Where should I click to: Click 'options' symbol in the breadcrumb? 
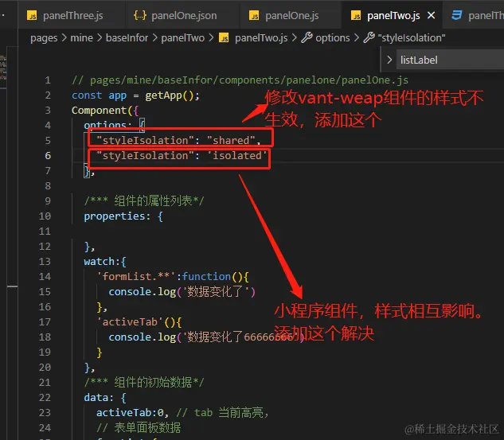(x=332, y=38)
